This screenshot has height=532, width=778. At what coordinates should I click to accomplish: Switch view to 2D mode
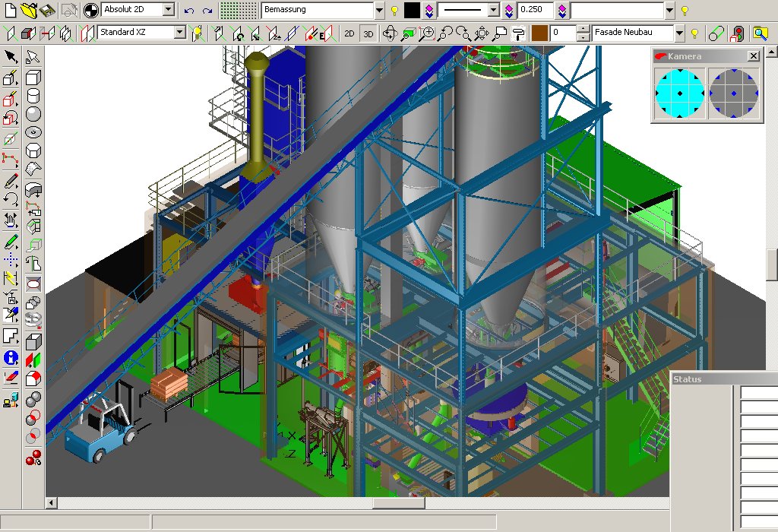[x=349, y=33]
